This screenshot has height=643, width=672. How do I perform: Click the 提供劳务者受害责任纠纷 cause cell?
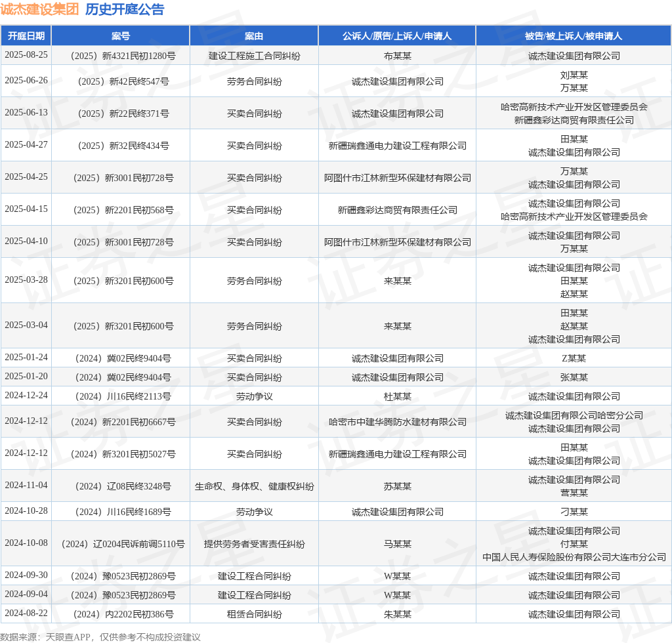tap(254, 544)
